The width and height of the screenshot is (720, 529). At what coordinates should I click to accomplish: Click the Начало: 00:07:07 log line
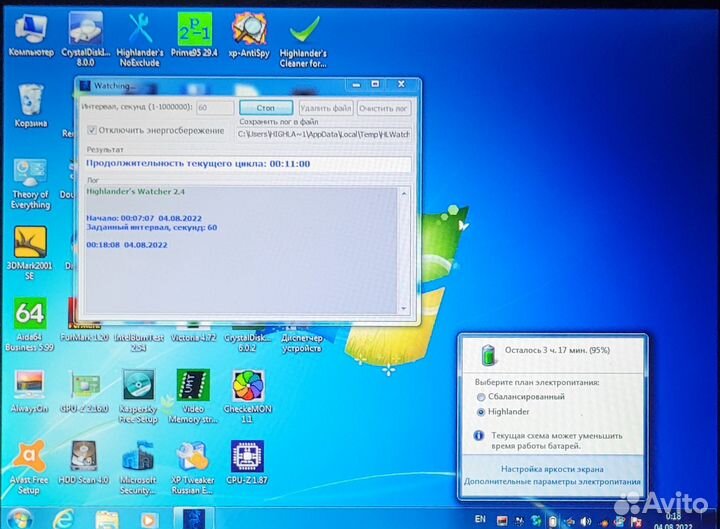[144, 218]
